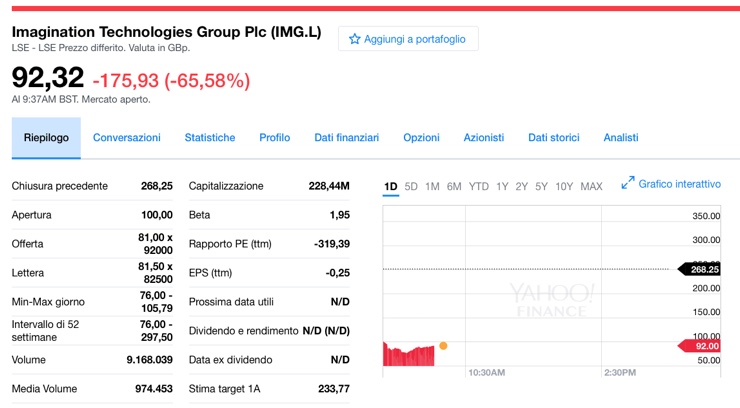Open the Statistiche tab

coord(210,138)
